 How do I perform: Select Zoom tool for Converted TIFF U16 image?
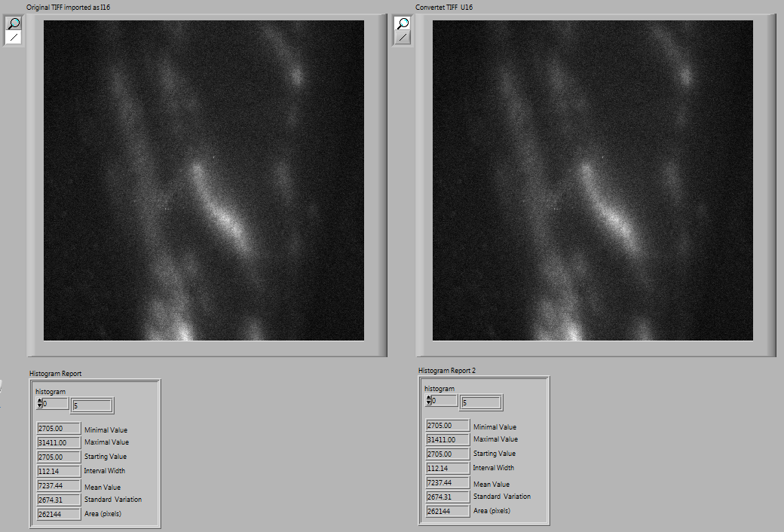point(403,23)
